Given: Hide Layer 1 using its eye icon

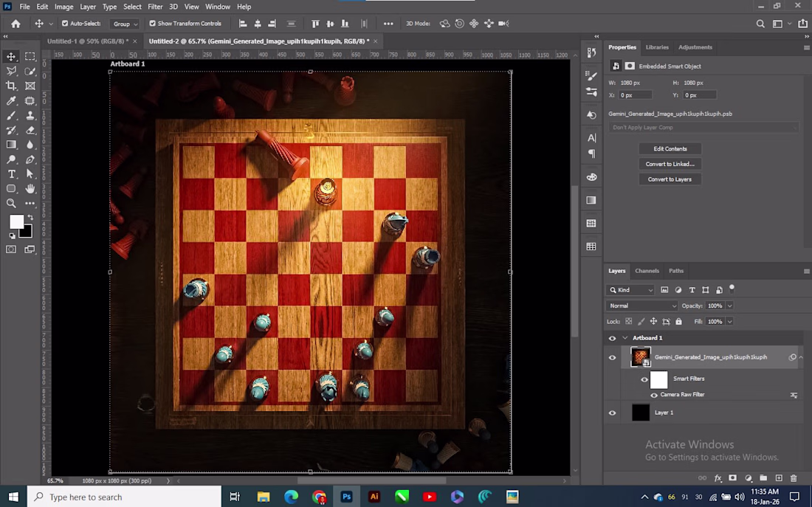Looking at the screenshot, I should [x=612, y=413].
